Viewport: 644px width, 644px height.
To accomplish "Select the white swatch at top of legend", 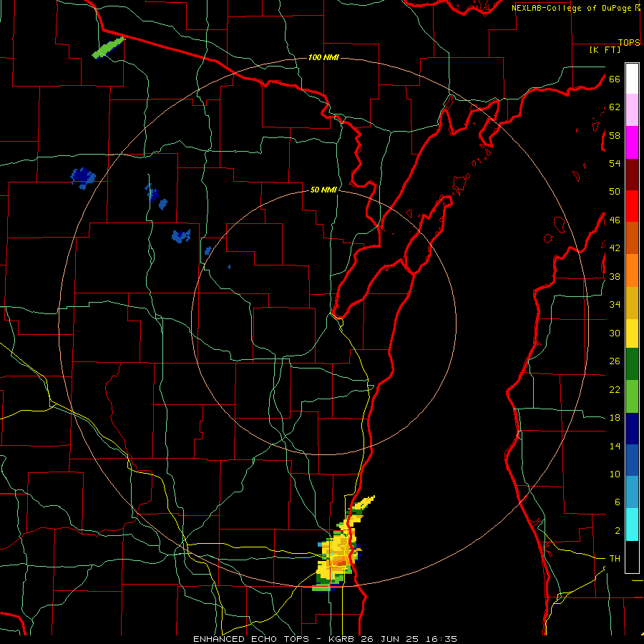I will 632,79.
